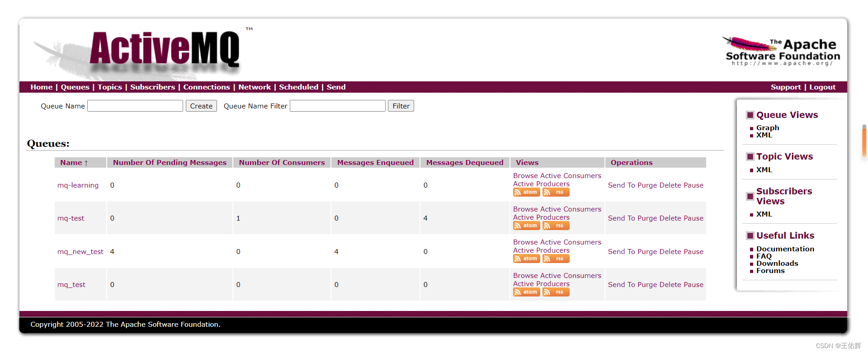Open the mq-learning queue link
This screenshot has width=868, height=353.
(78, 185)
